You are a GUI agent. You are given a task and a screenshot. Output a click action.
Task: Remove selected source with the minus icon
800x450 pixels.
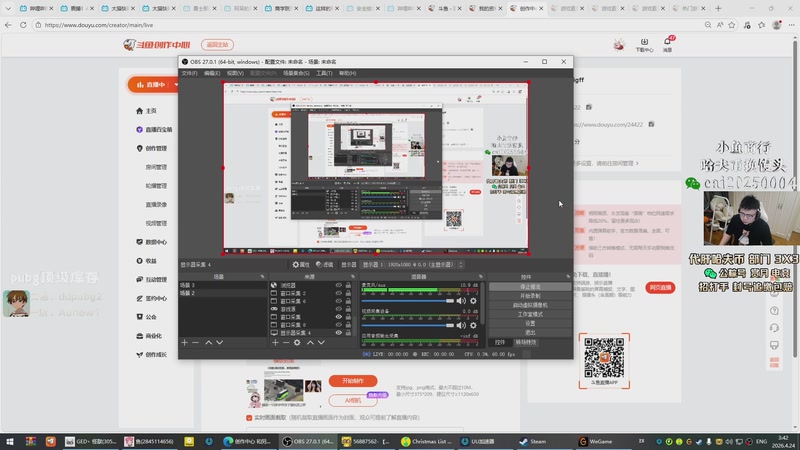[286, 343]
